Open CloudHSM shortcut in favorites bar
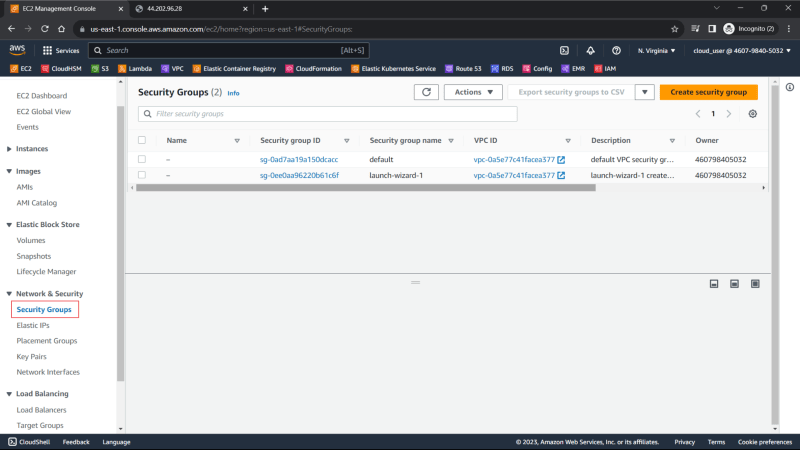 click(61, 68)
